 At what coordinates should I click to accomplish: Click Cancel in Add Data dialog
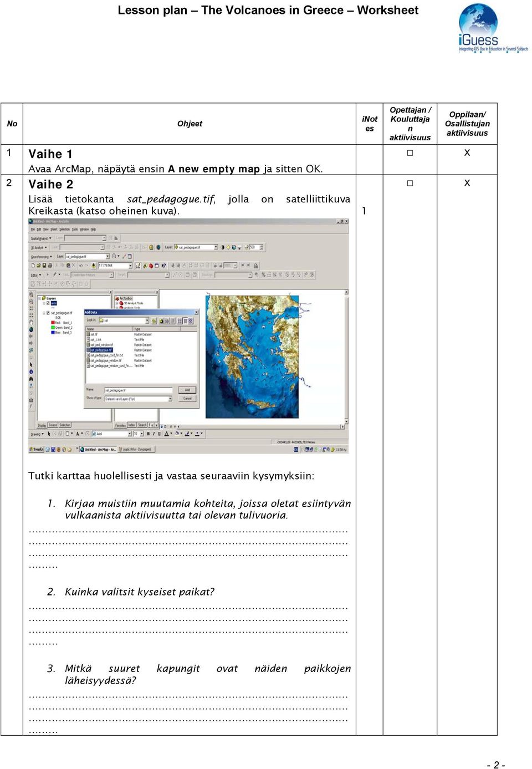coord(187,398)
